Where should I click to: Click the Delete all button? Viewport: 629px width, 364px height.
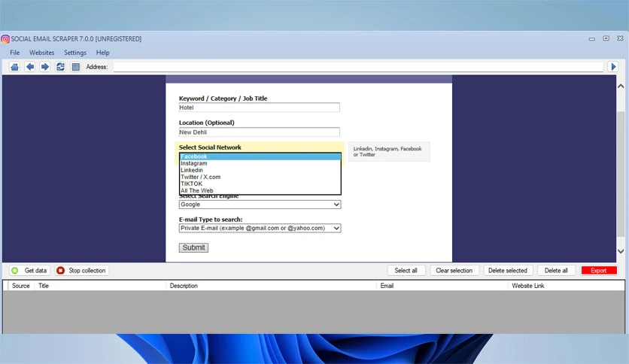pos(556,271)
